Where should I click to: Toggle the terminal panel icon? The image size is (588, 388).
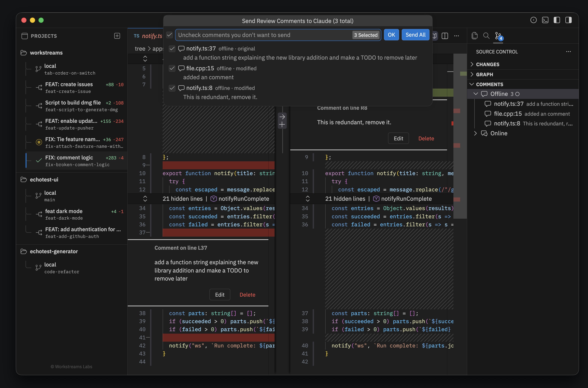[545, 20]
